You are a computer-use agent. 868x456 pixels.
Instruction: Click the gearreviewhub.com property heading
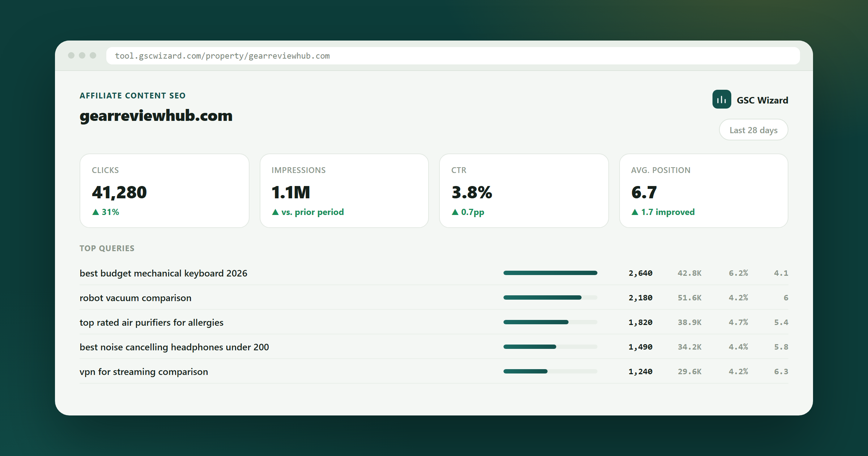point(156,116)
